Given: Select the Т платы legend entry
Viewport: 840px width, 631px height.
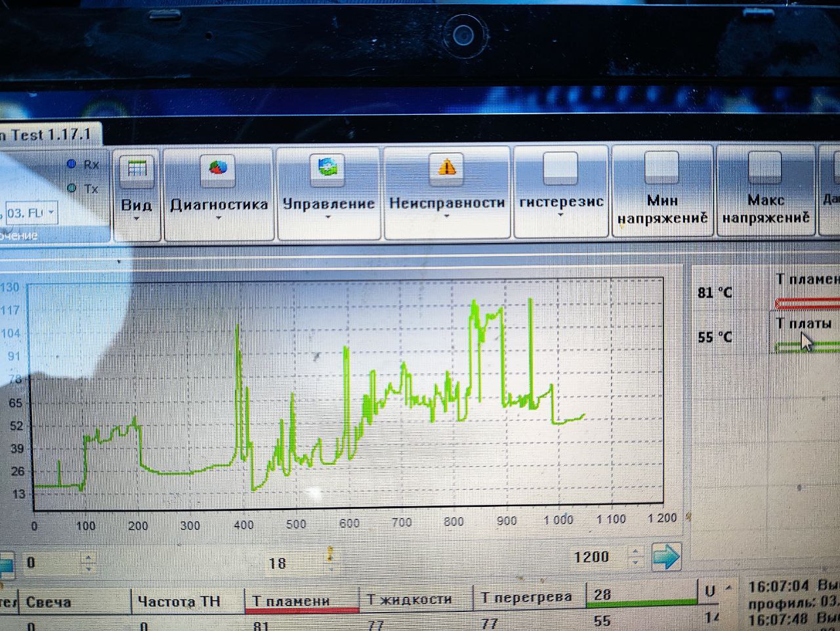Looking at the screenshot, I should pyautogui.click(x=805, y=323).
